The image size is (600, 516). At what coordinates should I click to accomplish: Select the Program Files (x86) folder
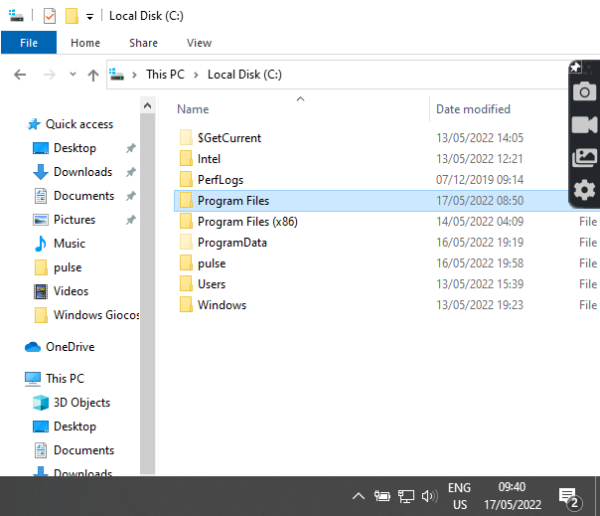[x=247, y=222]
